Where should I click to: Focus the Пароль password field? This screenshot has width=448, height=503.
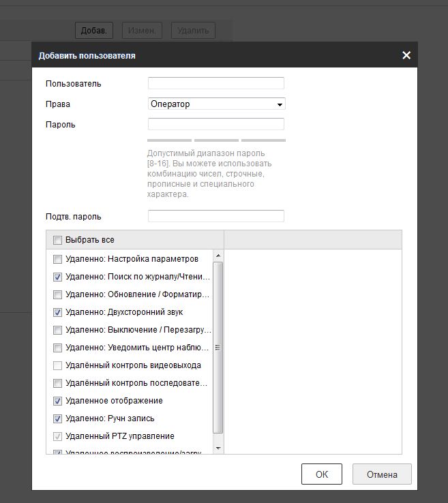click(216, 124)
